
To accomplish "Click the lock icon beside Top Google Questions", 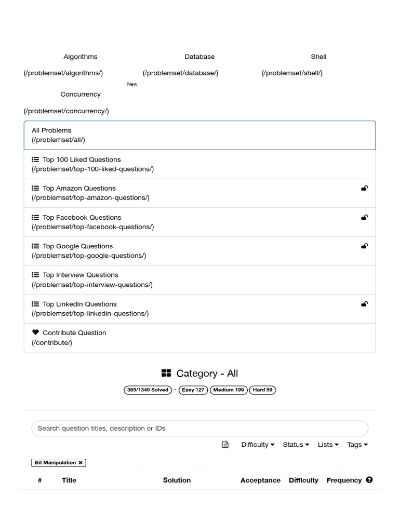I will 365,246.
